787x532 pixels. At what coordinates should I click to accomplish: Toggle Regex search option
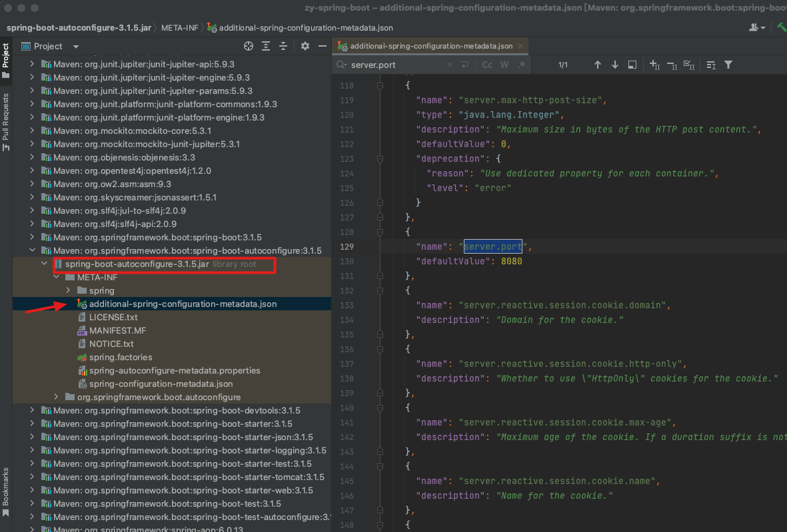[x=522, y=65]
